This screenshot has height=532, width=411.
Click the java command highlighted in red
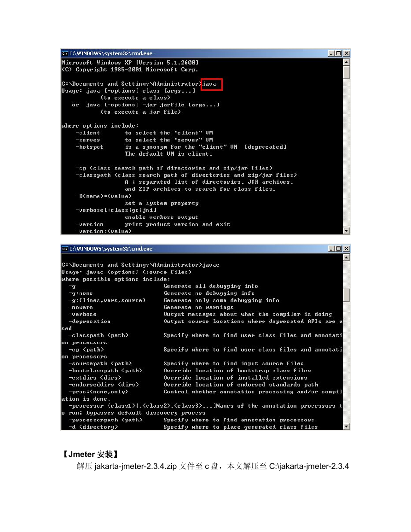click(209, 84)
